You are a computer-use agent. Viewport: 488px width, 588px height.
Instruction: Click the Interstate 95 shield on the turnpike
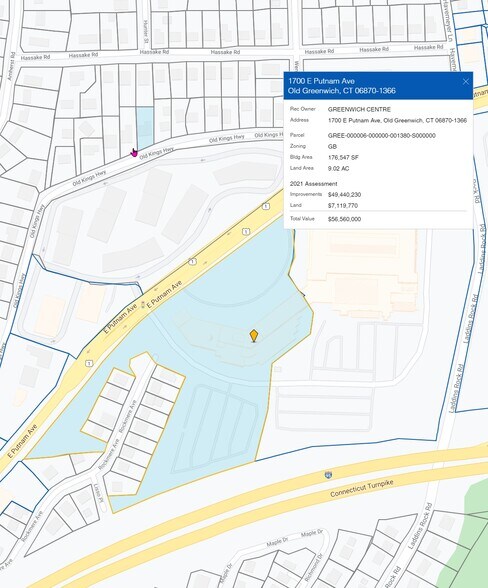(x=328, y=475)
